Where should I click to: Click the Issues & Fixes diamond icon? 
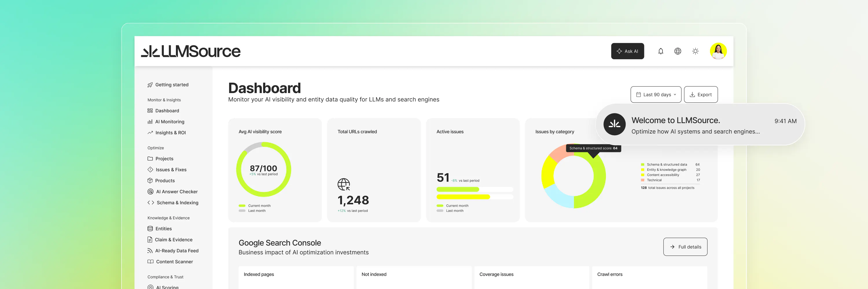[x=150, y=170]
